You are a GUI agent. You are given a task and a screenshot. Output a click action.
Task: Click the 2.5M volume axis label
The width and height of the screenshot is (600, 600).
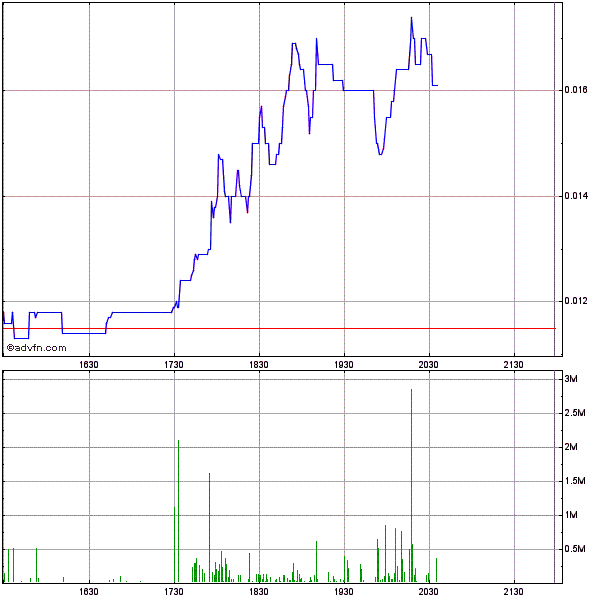575,413
